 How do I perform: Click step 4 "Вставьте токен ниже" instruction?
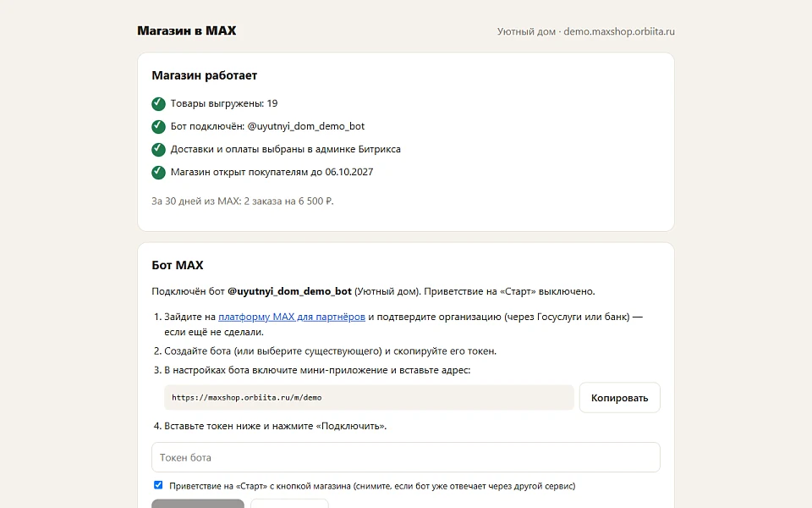pyautogui.click(x=275, y=426)
